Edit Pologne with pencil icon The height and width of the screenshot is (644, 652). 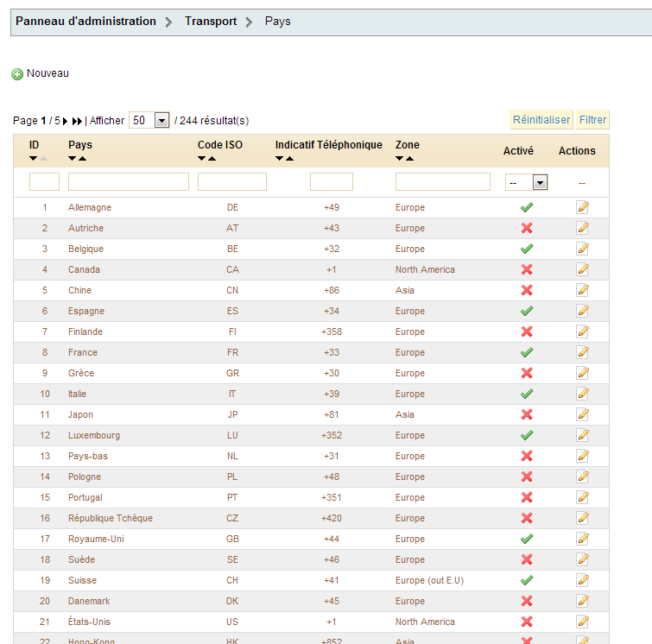tap(583, 477)
